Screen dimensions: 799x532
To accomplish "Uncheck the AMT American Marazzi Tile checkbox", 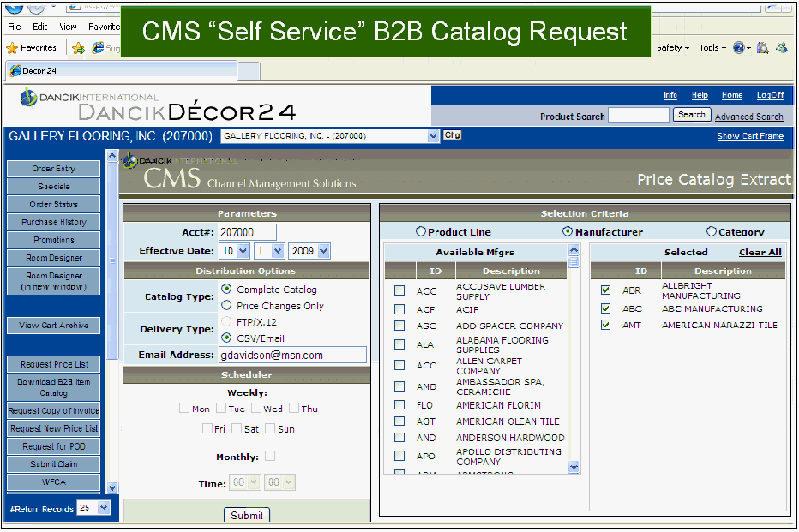I will [606, 326].
